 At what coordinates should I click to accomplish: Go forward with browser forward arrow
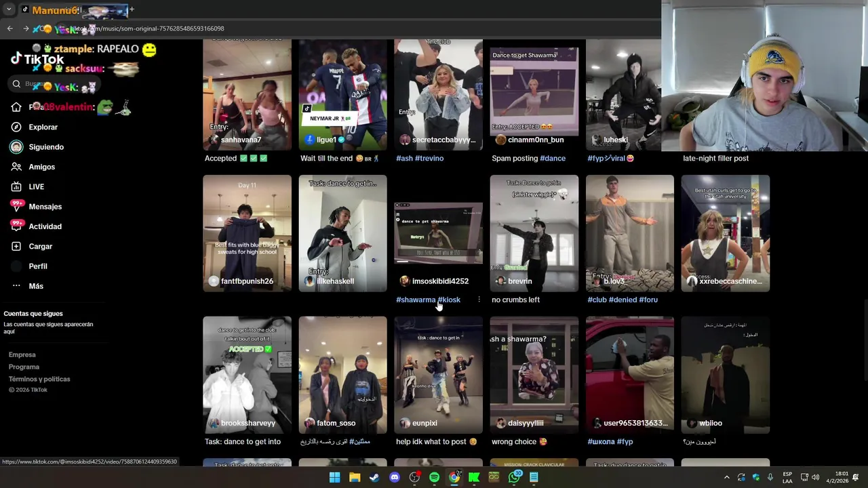click(26, 28)
